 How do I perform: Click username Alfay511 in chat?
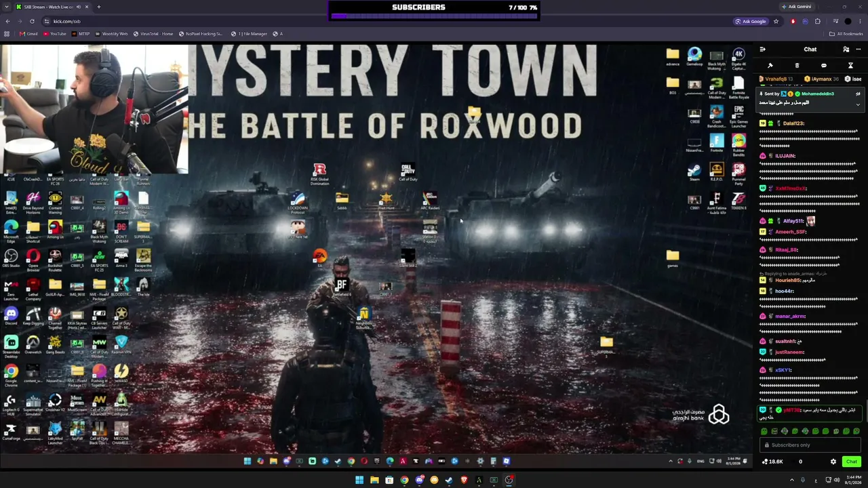click(793, 221)
